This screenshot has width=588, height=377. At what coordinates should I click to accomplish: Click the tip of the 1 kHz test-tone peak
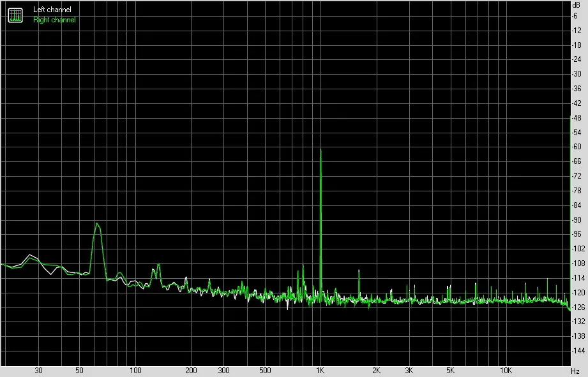click(320, 149)
